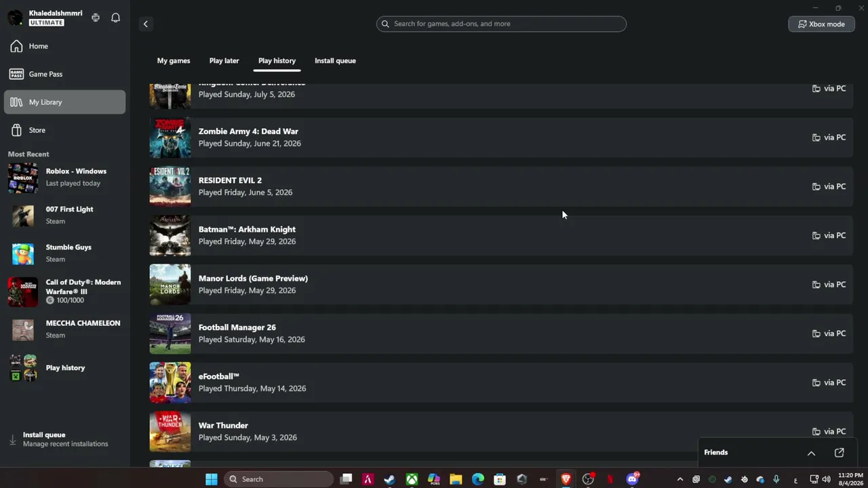Open Netflix from the taskbar
Image resolution: width=868 pixels, height=488 pixels.
pos(610,479)
